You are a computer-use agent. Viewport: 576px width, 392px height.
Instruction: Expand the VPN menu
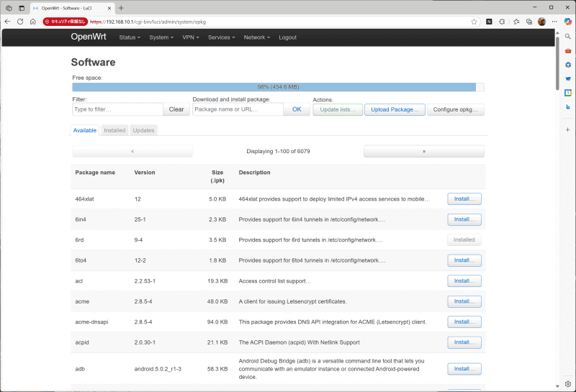[191, 37]
